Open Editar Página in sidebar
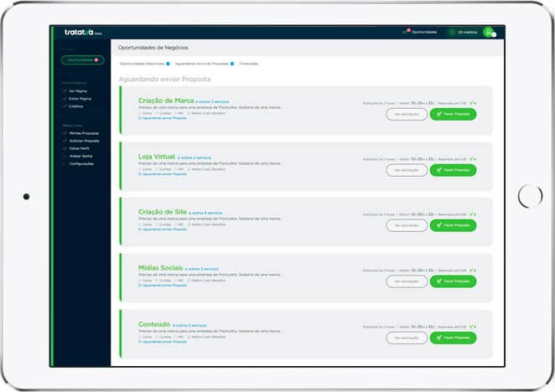This screenshot has height=392, width=555. [81, 99]
